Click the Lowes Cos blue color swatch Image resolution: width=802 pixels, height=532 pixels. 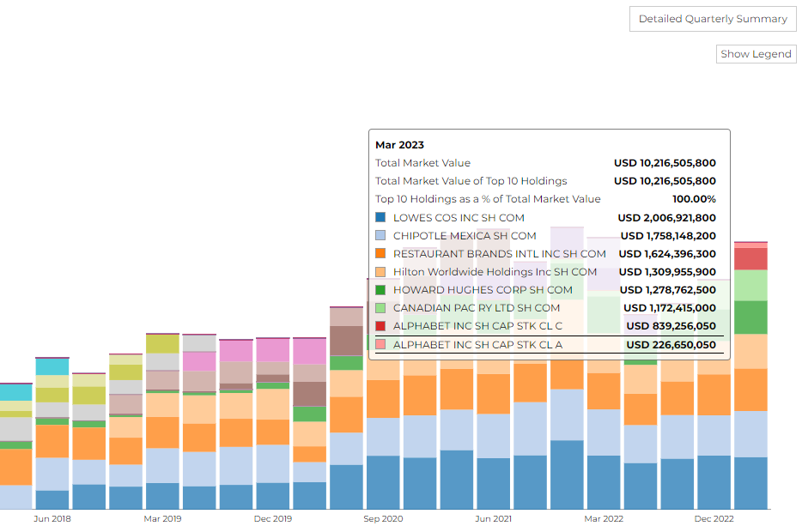[380, 217]
